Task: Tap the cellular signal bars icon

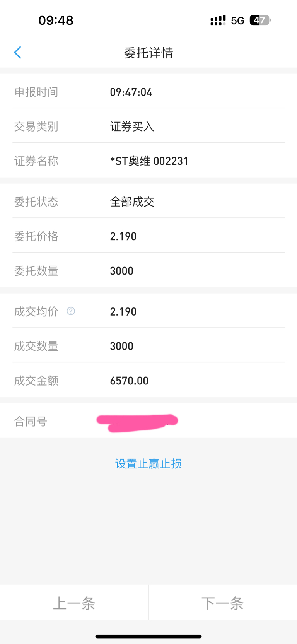Action: [218, 20]
